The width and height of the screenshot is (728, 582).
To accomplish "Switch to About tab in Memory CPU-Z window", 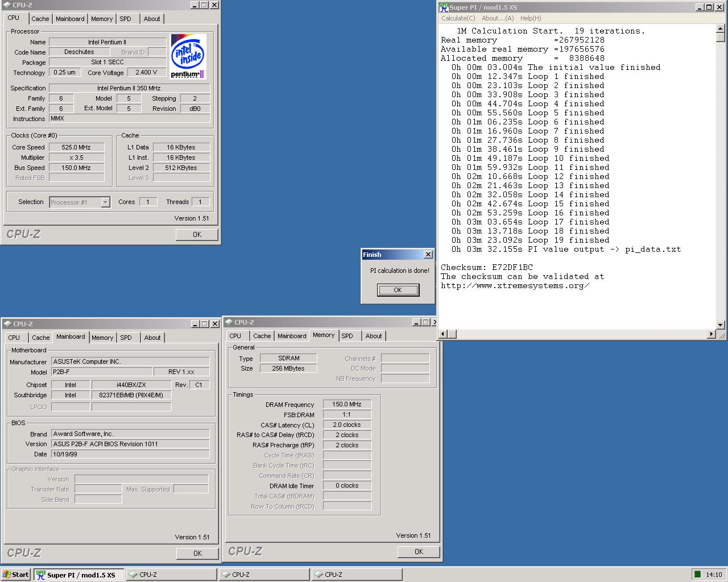I will point(374,336).
